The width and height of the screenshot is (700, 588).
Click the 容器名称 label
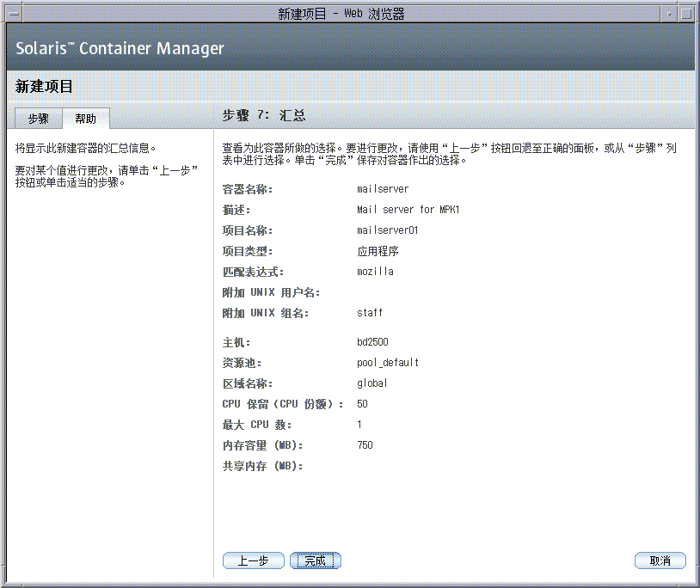tap(248, 189)
